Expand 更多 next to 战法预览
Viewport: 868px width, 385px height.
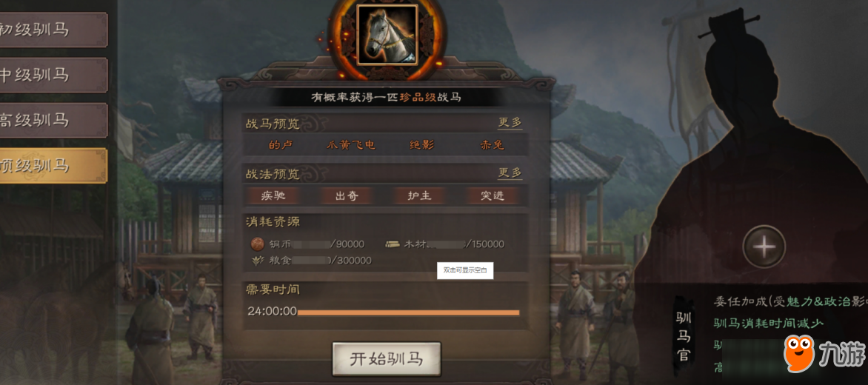coord(510,173)
